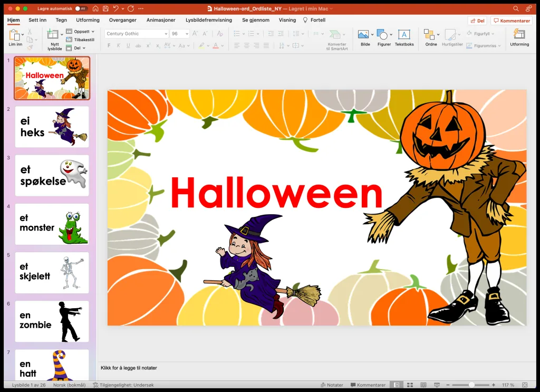Click the Nytt lysbilde icon
Image resolution: width=540 pixels, height=392 pixels.
coord(53,35)
